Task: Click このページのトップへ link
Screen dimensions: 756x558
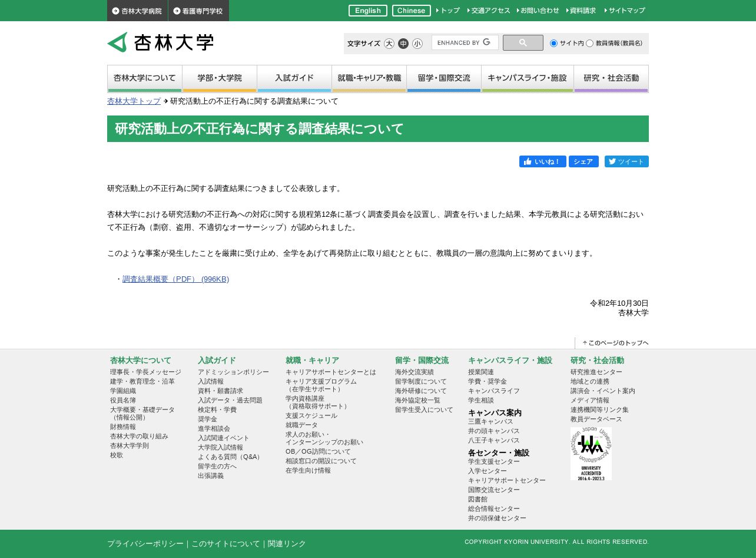Action: pos(616,343)
